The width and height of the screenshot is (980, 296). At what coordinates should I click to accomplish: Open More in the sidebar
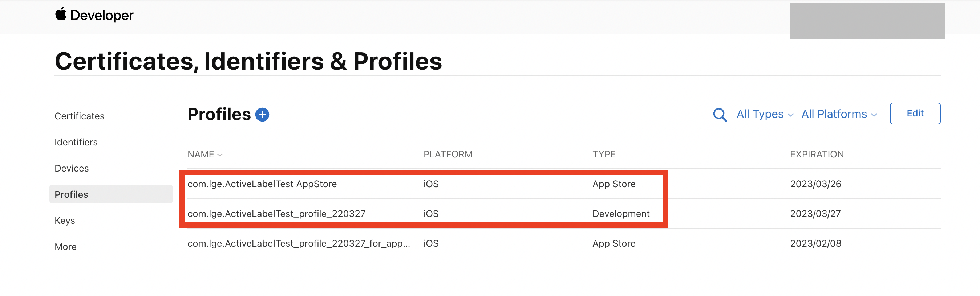(x=65, y=247)
